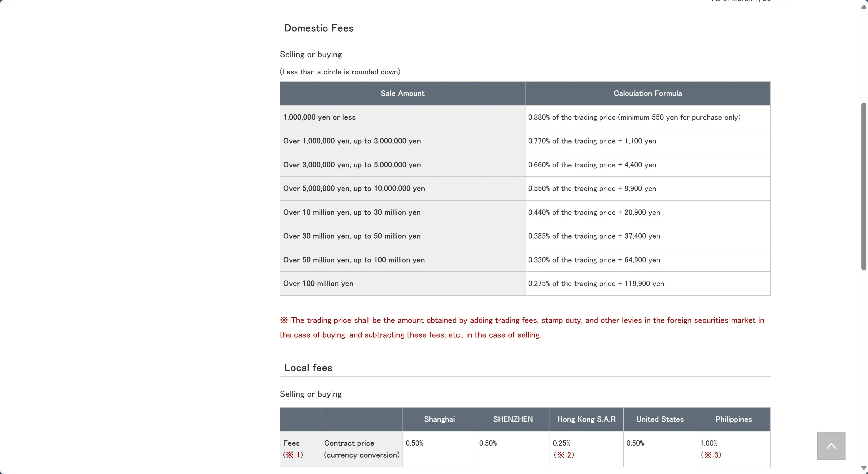Click the '1,000,000 yen or less' cell

[402, 117]
